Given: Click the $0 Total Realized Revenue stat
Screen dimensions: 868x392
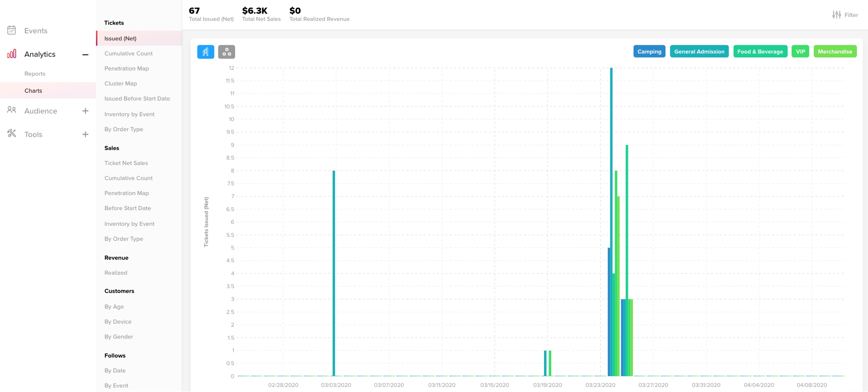Looking at the screenshot, I should point(319,14).
